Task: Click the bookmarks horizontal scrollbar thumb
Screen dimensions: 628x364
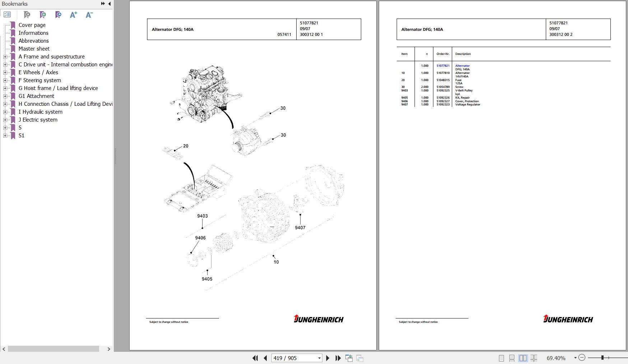Action: tap(54, 349)
